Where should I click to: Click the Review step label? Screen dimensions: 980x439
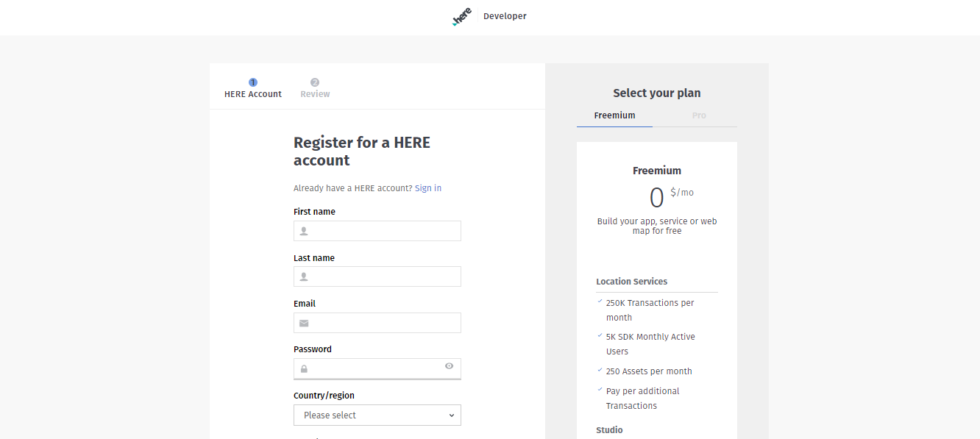click(315, 94)
